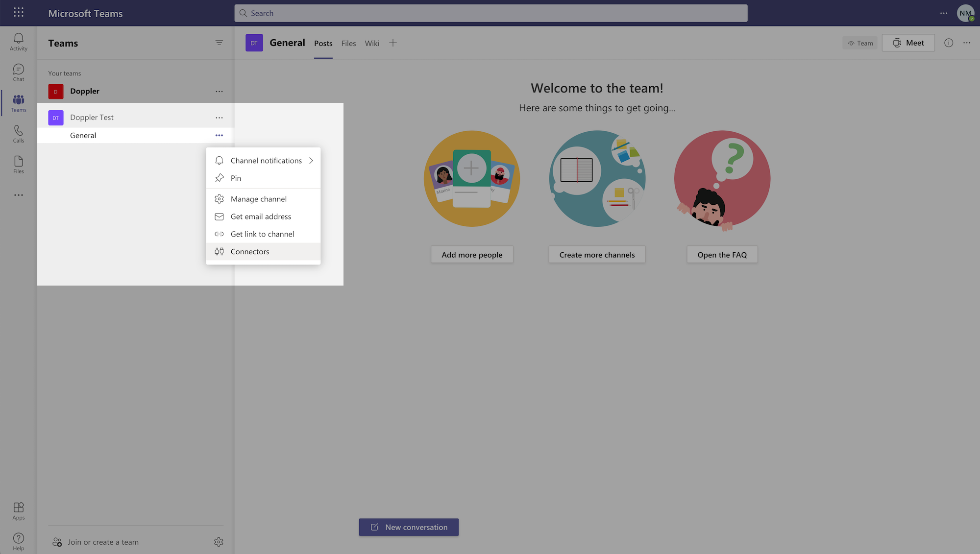
Task: Switch to the Files tab
Action: click(x=348, y=44)
